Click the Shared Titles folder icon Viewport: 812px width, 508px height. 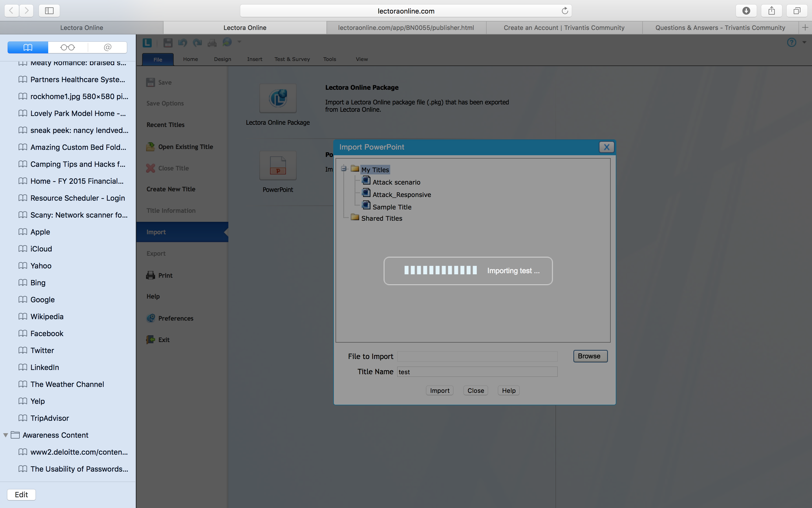(x=355, y=217)
